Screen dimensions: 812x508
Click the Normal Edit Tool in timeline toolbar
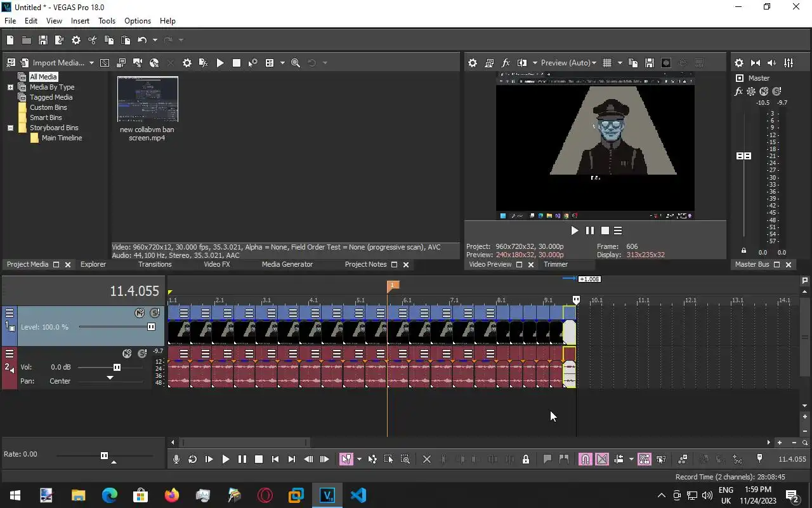coord(346,459)
